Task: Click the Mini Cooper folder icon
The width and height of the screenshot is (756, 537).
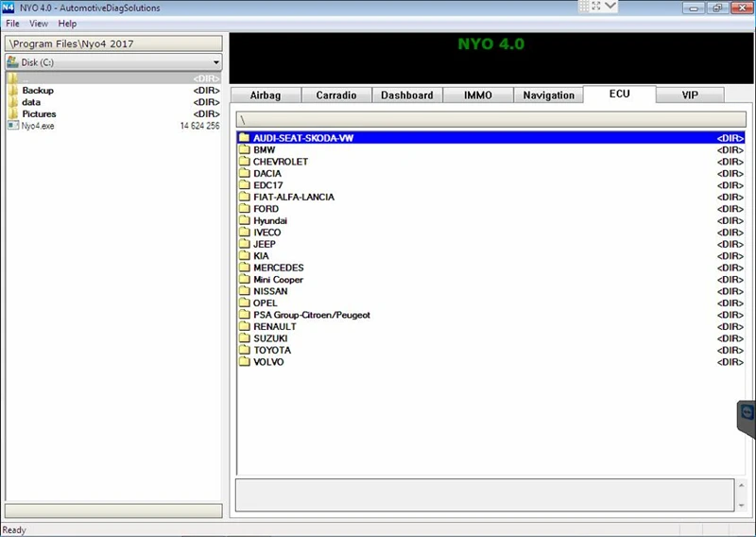Action: coord(245,279)
